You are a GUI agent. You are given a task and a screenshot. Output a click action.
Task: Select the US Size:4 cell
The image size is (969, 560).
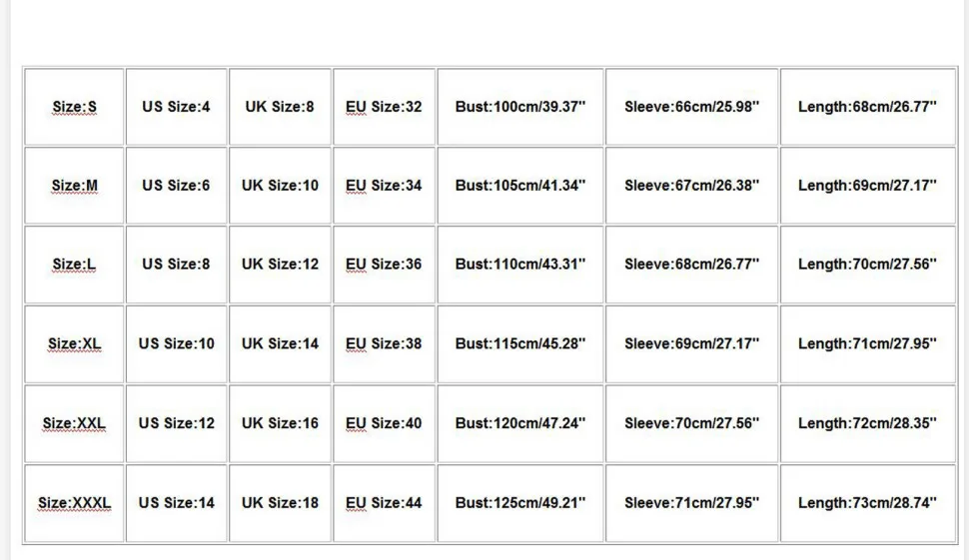click(x=176, y=107)
